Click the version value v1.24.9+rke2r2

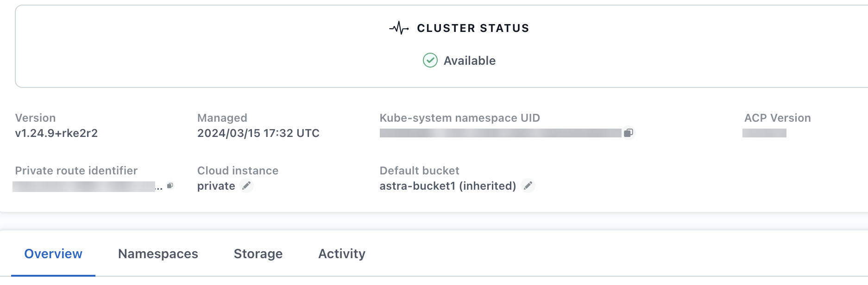[x=57, y=133]
